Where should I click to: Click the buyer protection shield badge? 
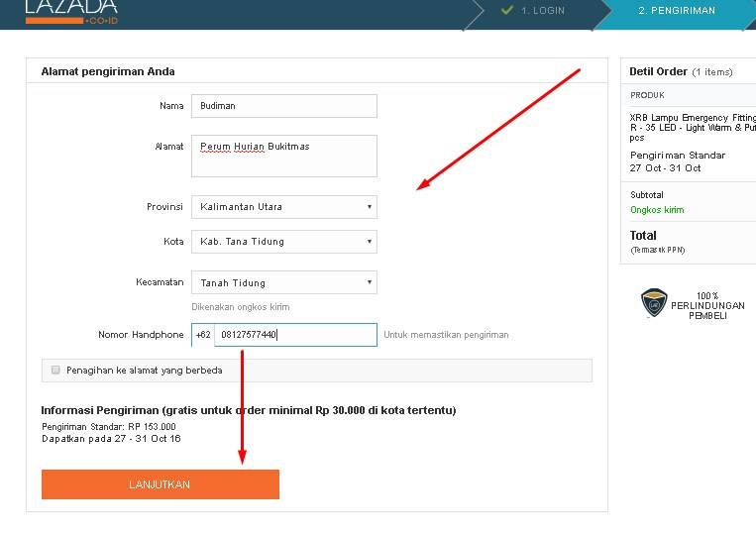654,303
